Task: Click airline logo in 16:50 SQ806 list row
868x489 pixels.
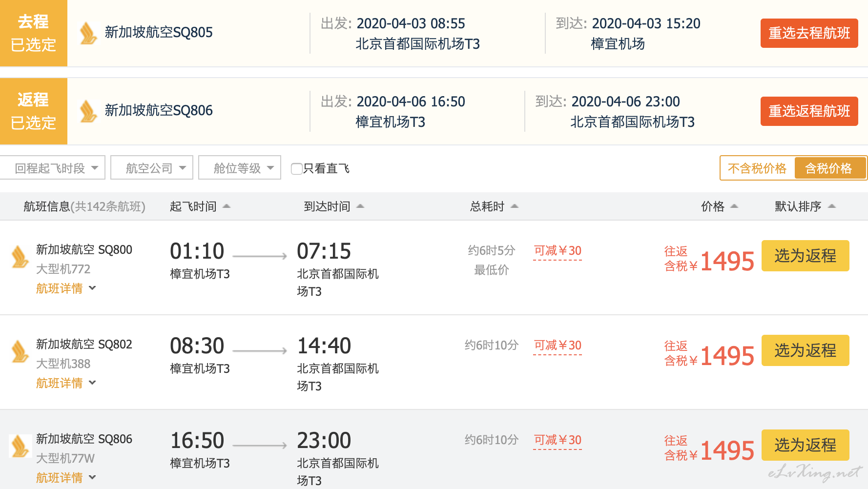Action: point(20,446)
